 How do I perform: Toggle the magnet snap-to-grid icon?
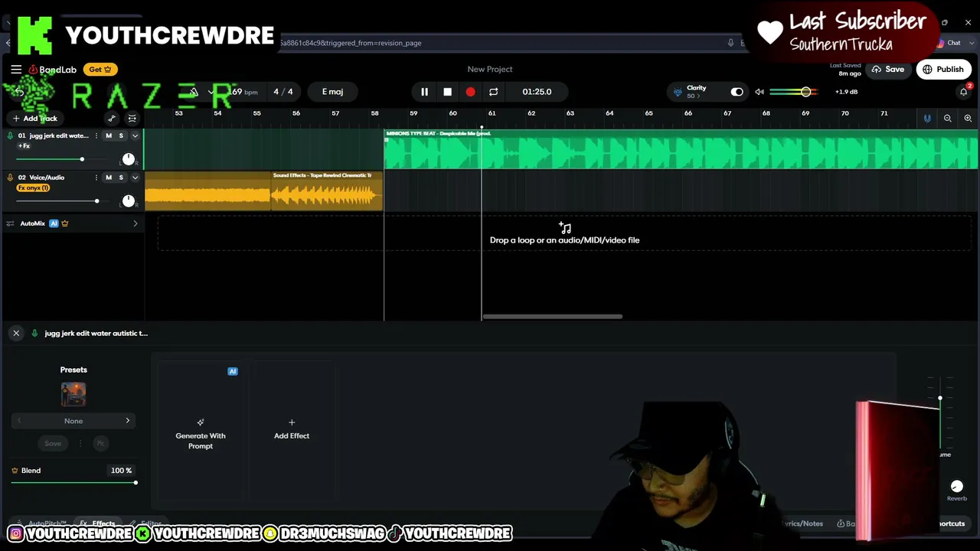tap(927, 119)
